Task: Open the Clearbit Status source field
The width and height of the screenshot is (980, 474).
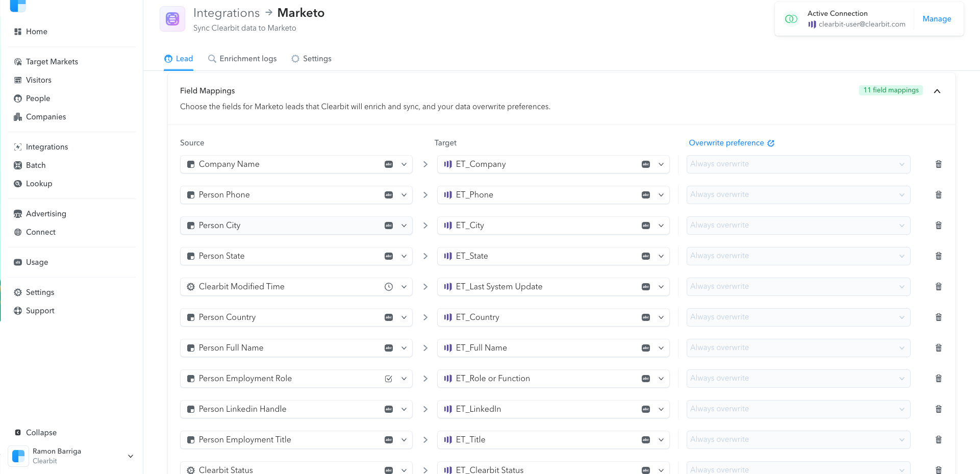Action: coord(296,468)
